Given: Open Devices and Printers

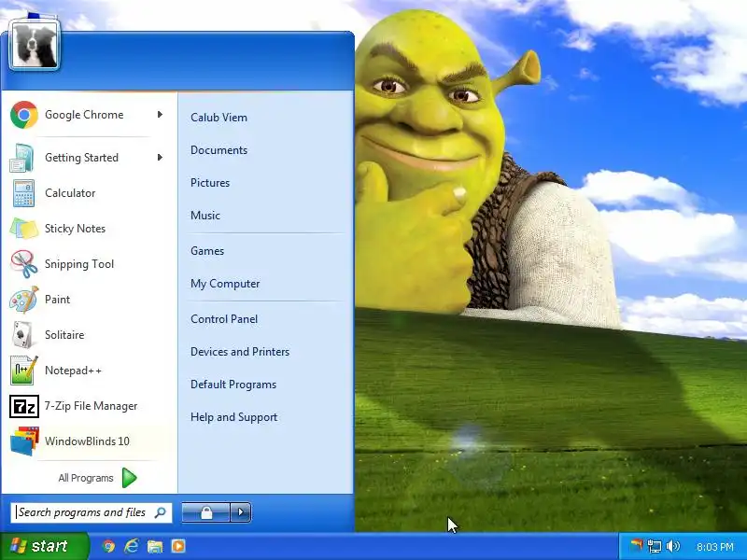Looking at the screenshot, I should click(240, 352).
